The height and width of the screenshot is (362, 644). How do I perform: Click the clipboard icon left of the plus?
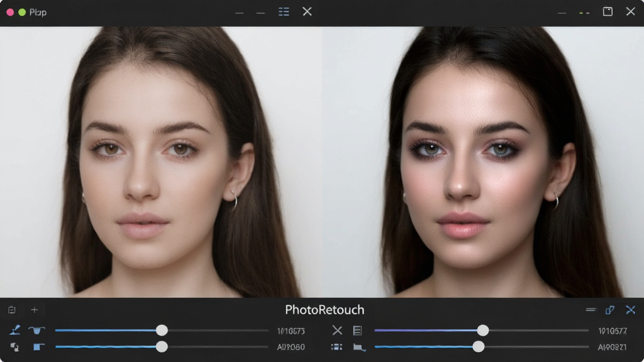[12, 310]
